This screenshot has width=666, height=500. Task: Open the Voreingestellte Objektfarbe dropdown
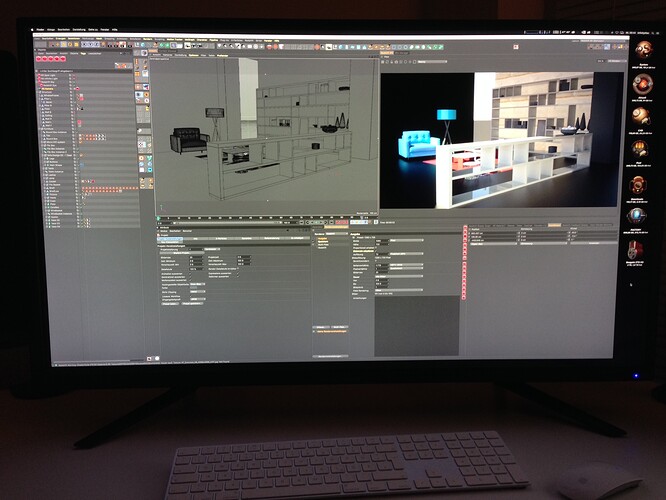198,284
